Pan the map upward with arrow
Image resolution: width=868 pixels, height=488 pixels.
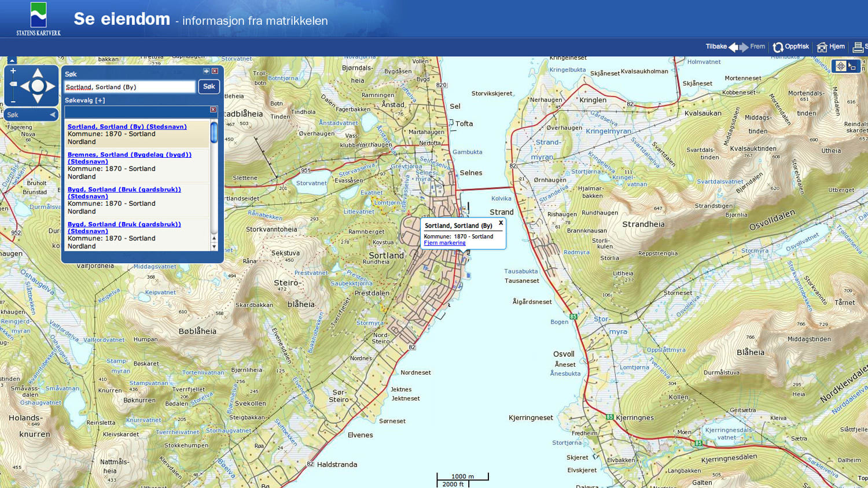tap(38, 73)
